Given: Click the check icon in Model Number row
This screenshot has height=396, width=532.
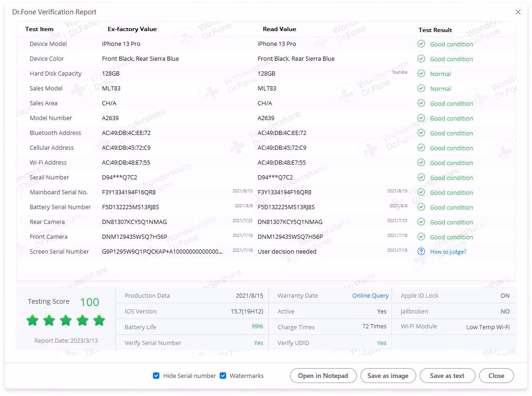Looking at the screenshot, I should point(421,118).
